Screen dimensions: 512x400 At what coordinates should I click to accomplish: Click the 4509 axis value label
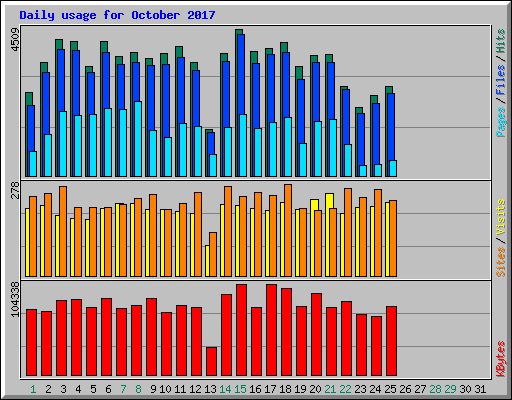[x=16, y=39]
